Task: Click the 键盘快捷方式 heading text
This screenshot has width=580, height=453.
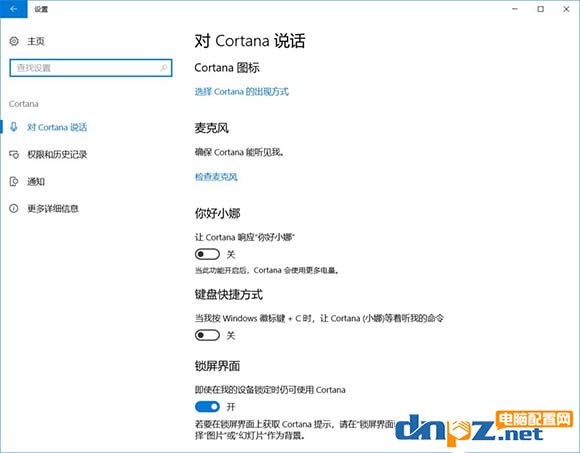Action: [229, 294]
